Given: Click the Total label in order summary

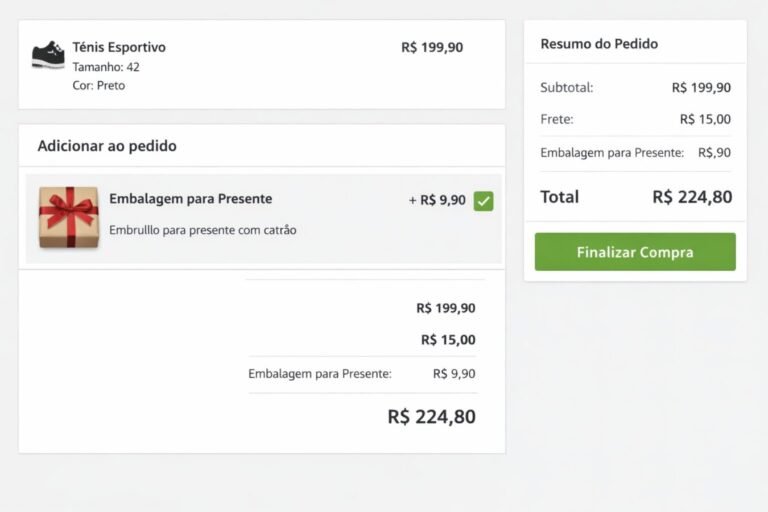Looking at the screenshot, I should [x=560, y=197].
